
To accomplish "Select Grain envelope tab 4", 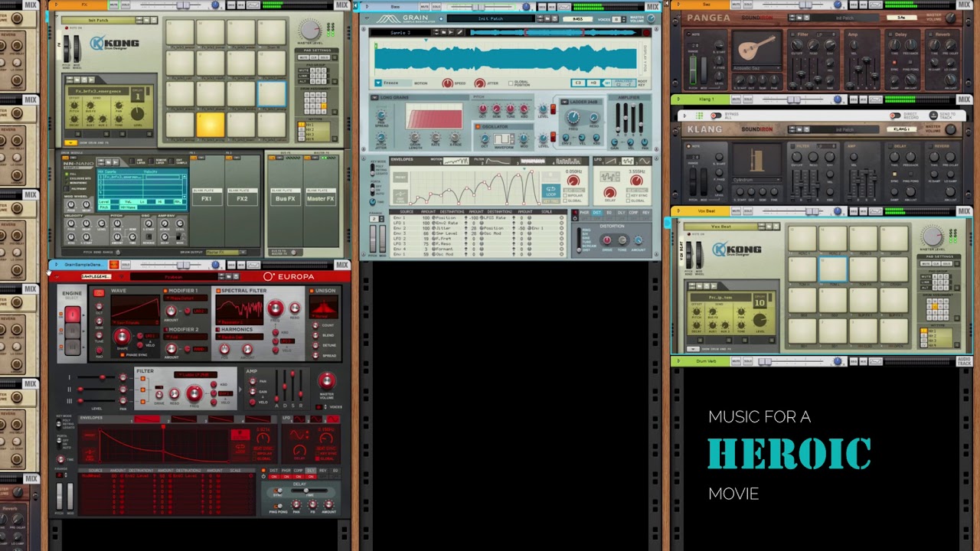I will pyautogui.click(x=568, y=161).
